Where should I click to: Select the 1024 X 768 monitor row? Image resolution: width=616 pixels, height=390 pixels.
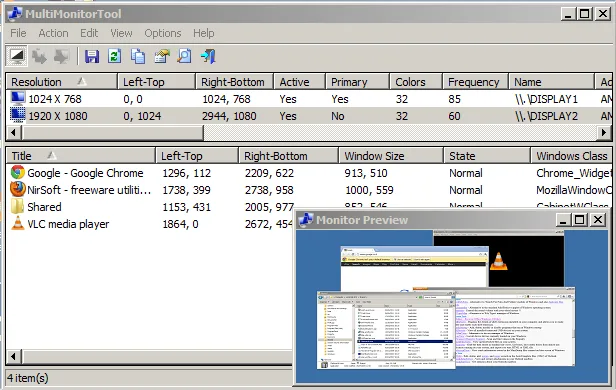(x=309, y=99)
